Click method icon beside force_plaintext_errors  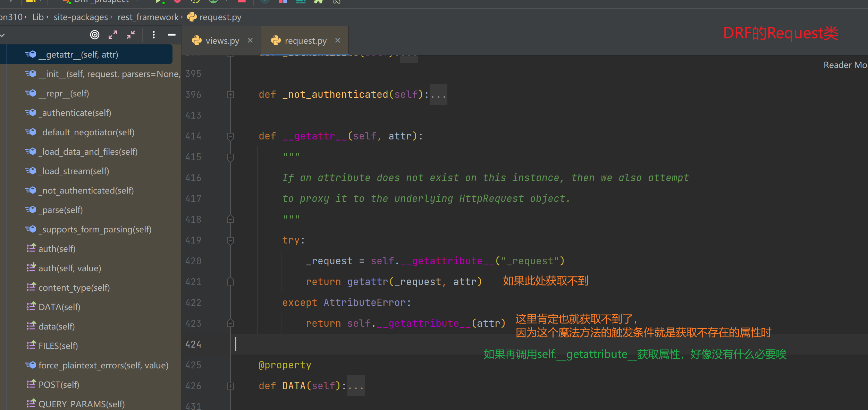pyautogui.click(x=31, y=365)
